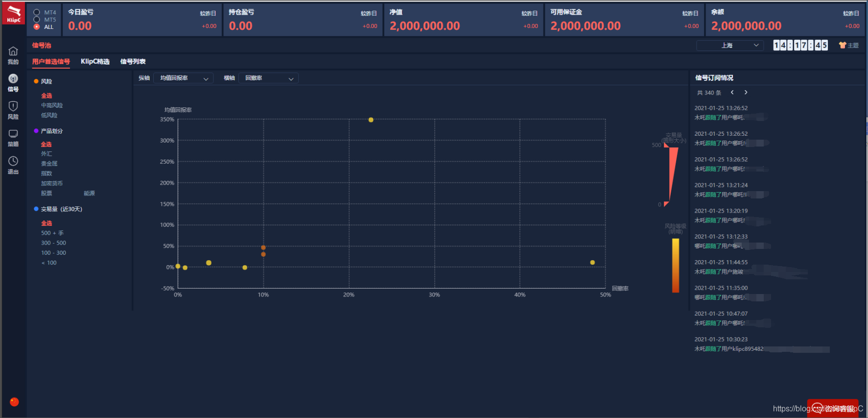Click the 共 340 条 record count
Image resolution: width=868 pixels, height=418 pixels.
coord(709,93)
